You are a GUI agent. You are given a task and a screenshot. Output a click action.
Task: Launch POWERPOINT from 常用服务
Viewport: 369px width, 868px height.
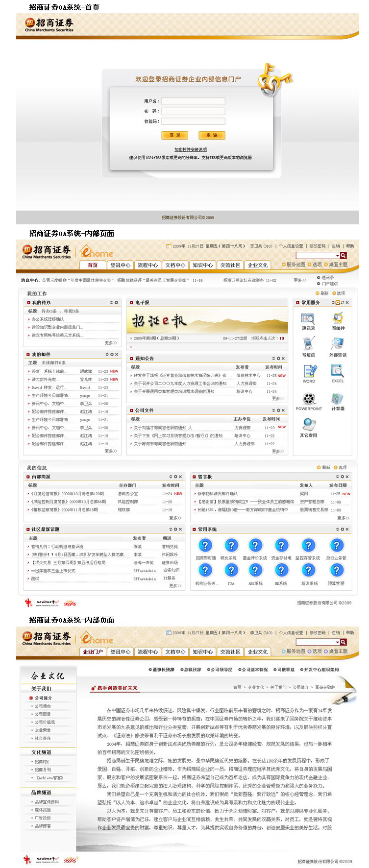click(x=309, y=398)
